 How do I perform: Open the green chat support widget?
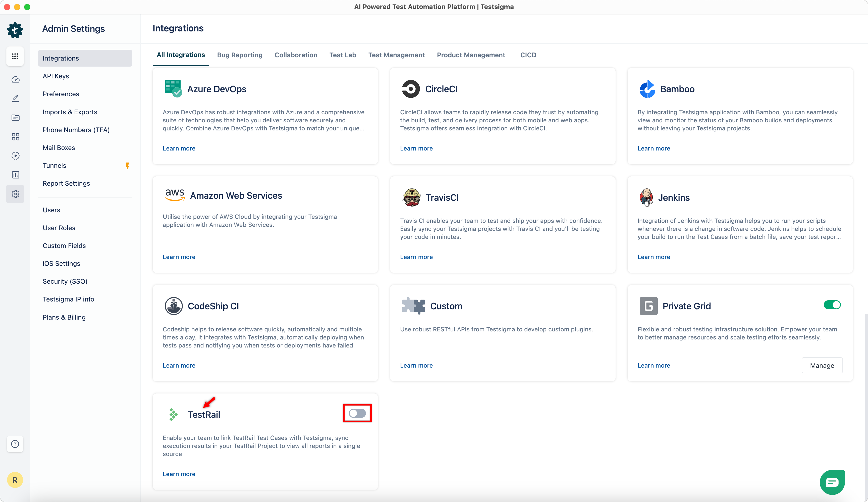pyautogui.click(x=832, y=482)
